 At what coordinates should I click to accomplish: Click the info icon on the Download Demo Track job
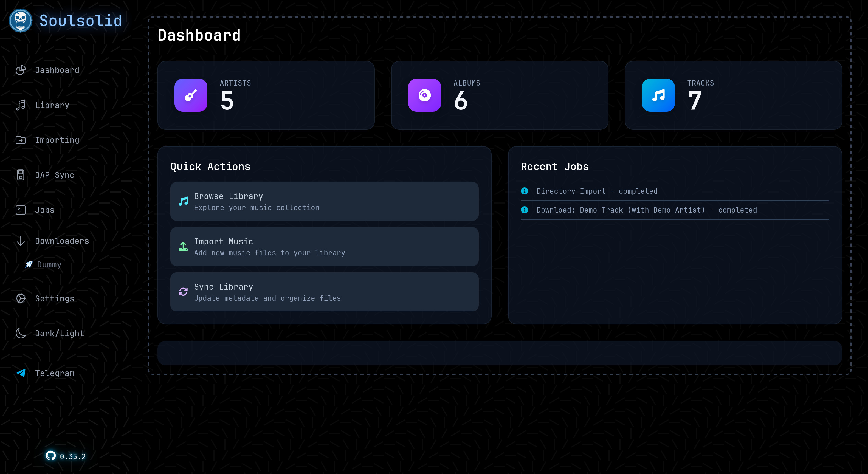pyautogui.click(x=524, y=210)
